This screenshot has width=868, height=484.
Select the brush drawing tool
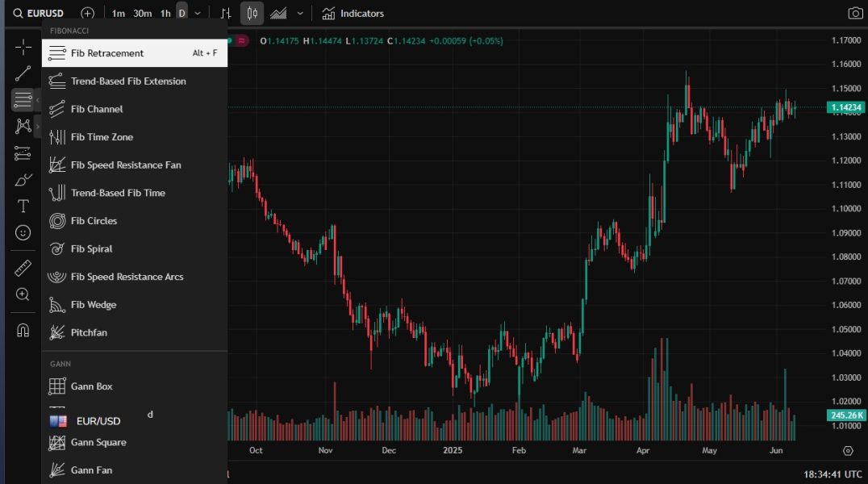pyautogui.click(x=23, y=179)
